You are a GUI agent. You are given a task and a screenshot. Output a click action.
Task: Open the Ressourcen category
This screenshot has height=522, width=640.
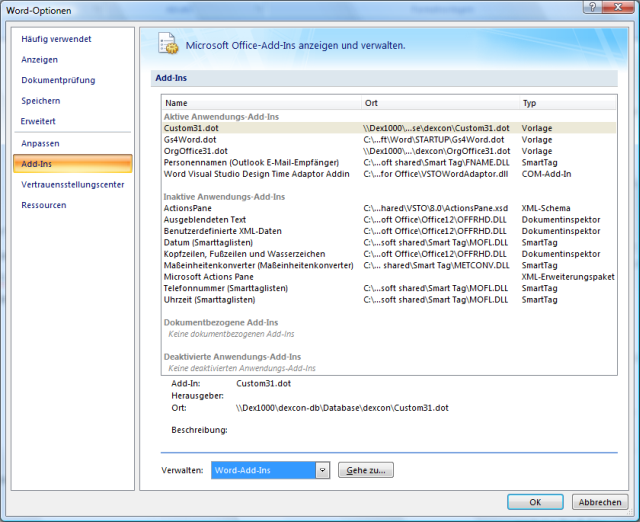(x=44, y=205)
